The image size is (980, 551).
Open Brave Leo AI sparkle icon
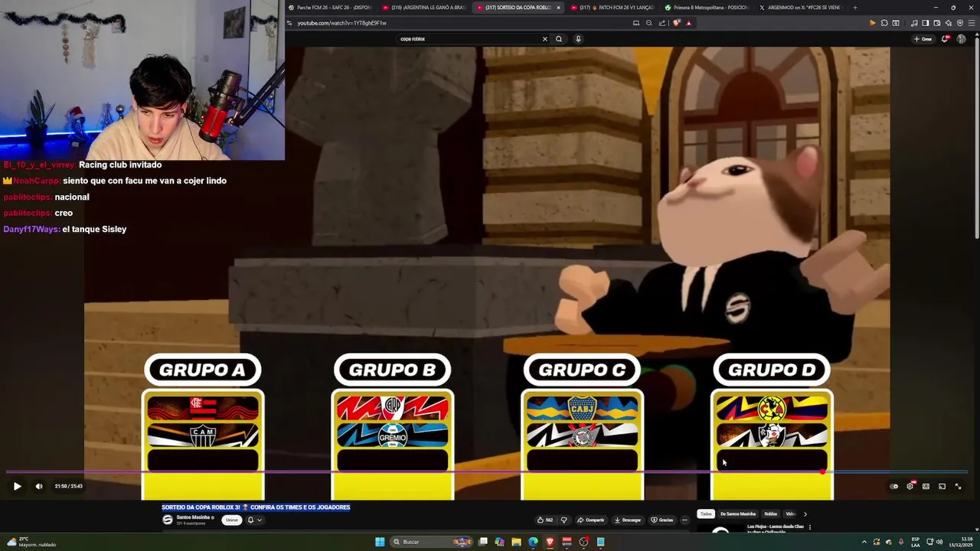click(x=948, y=23)
